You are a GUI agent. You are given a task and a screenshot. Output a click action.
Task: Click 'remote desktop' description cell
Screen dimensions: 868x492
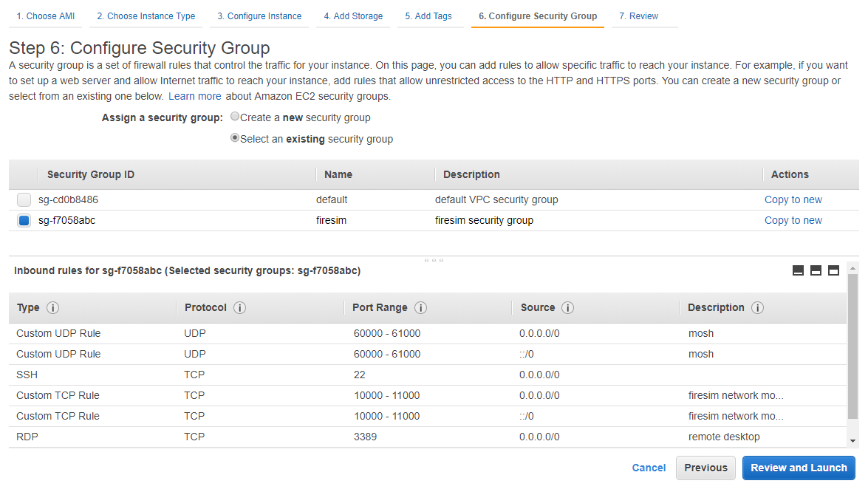click(724, 437)
